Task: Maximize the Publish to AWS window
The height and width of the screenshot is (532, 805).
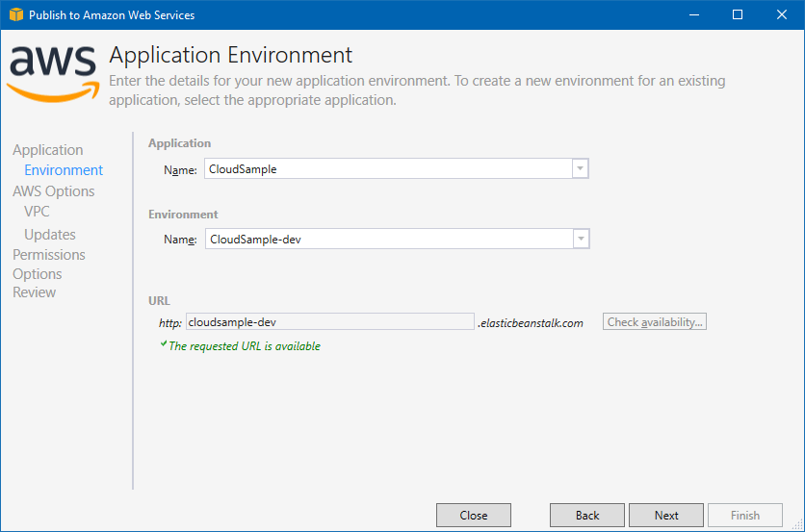Action: [738, 14]
